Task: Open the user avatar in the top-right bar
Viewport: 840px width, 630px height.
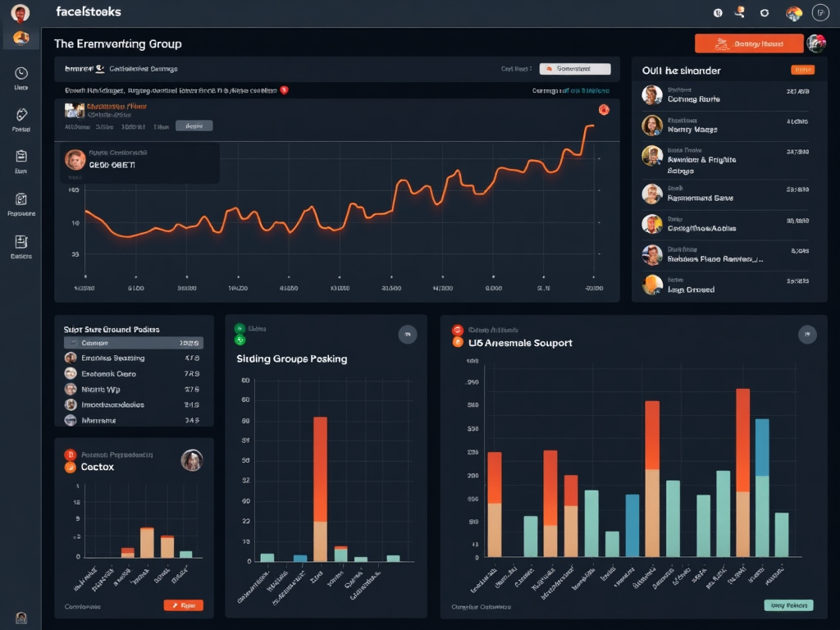Action: pyautogui.click(x=793, y=13)
